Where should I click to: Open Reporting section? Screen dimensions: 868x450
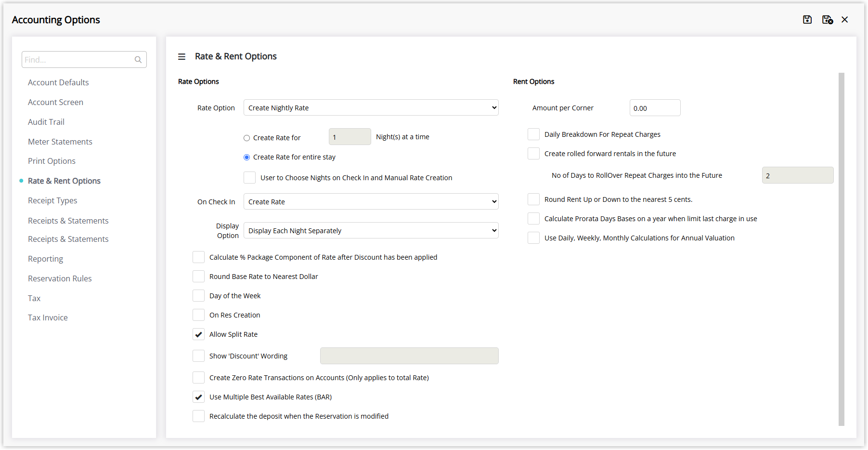45,259
